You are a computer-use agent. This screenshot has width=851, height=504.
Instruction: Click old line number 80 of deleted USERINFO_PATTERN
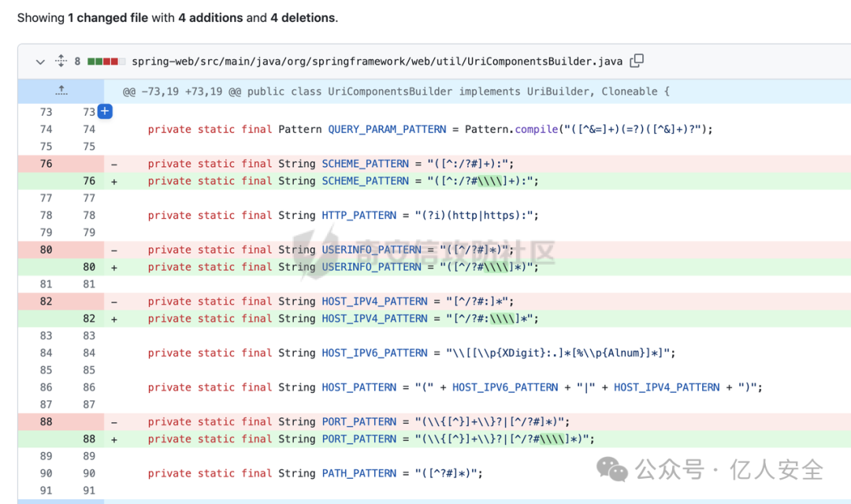tap(46, 250)
